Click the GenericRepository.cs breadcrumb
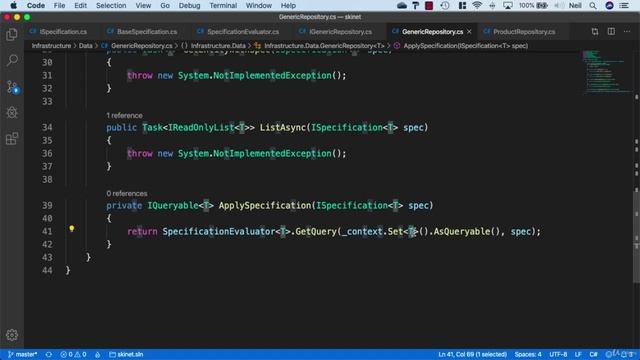Image resolution: width=640 pixels, height=360 pixels. coord(137,46)
